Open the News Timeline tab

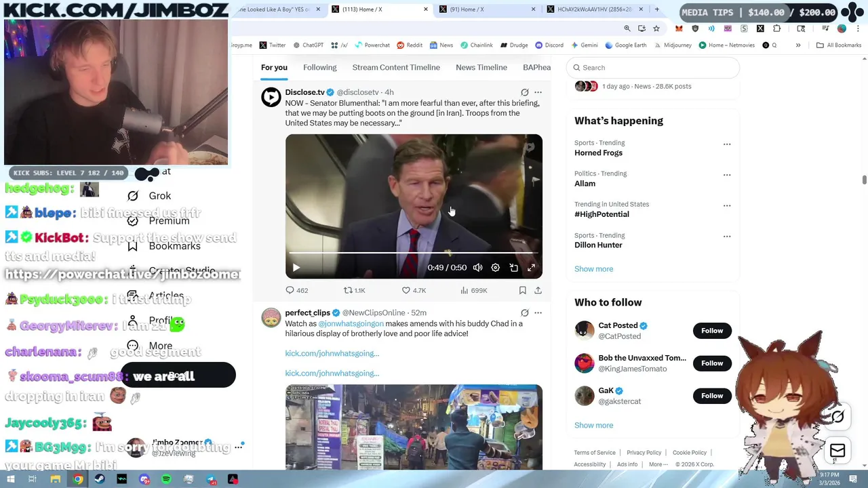pos(481,67)
